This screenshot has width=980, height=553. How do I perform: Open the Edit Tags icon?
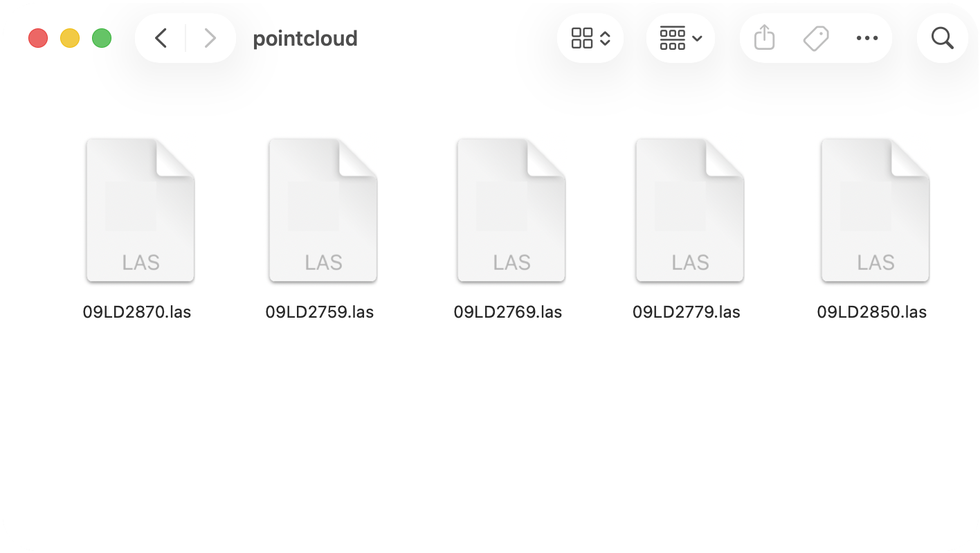coord(816,38)
